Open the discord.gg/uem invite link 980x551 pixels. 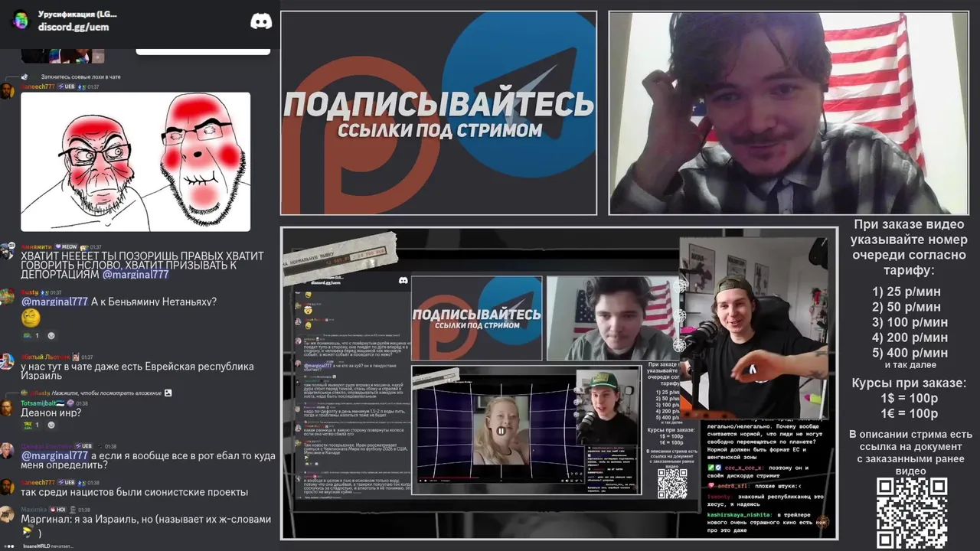pos(73,27)
